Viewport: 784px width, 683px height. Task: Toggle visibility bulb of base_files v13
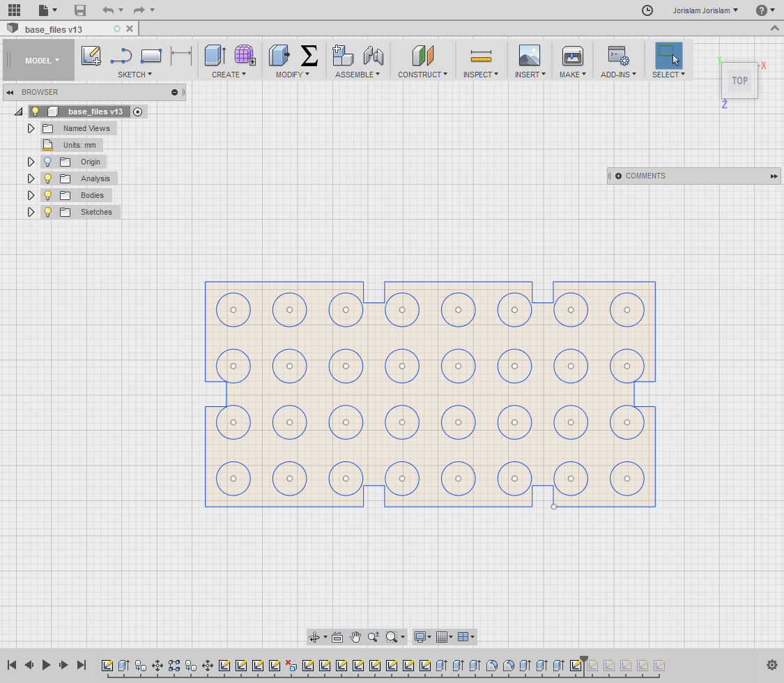[35, 112]
